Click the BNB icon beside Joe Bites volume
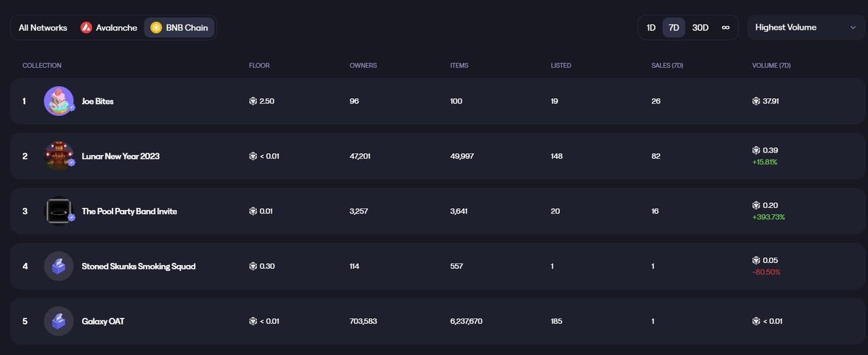868x355 pixels. click(756, 101)
